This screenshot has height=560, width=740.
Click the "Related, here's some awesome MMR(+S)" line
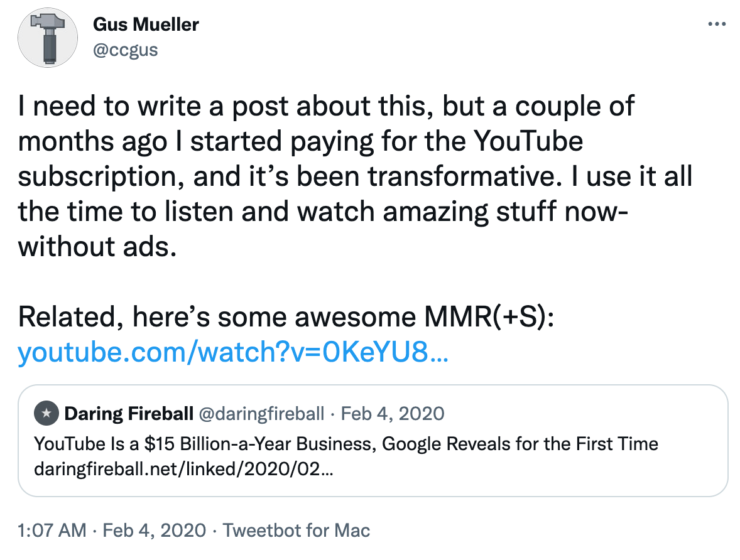tap(286, 316)
